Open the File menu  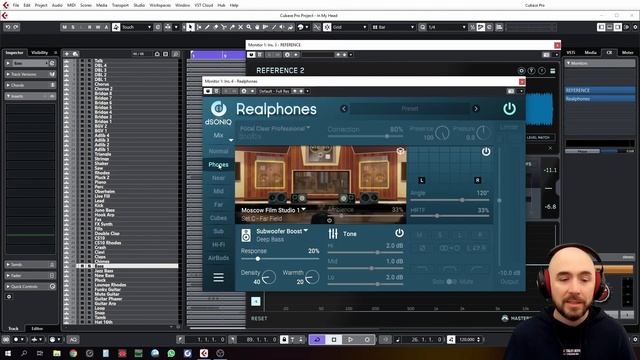[x=16, y=5]
